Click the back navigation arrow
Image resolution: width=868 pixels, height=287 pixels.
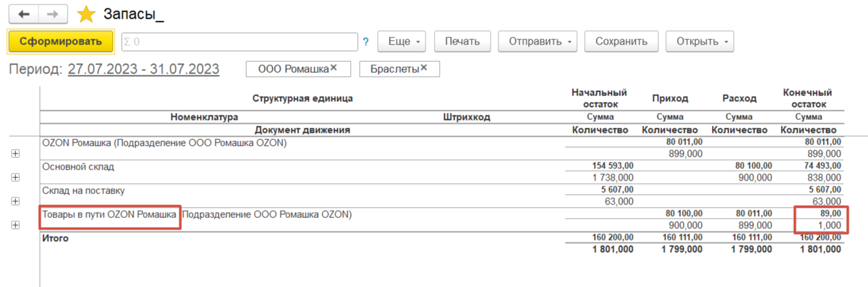[x=23, y=14]
